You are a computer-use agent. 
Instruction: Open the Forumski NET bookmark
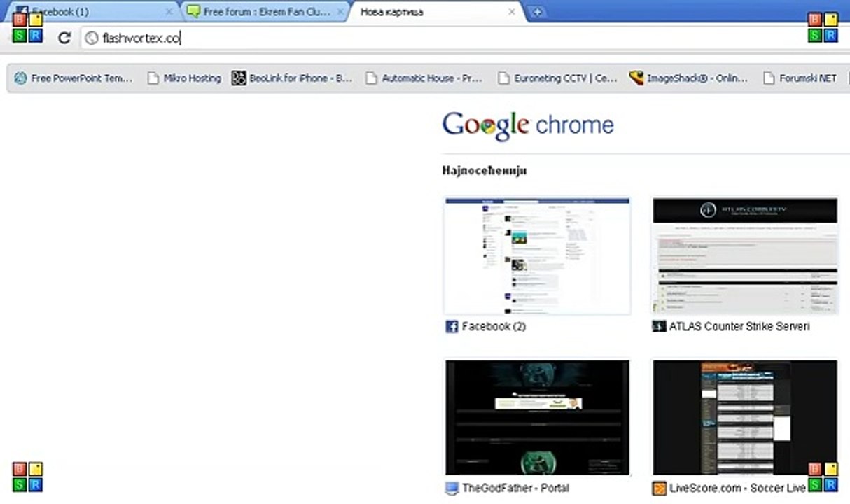(x=800, y=78)
